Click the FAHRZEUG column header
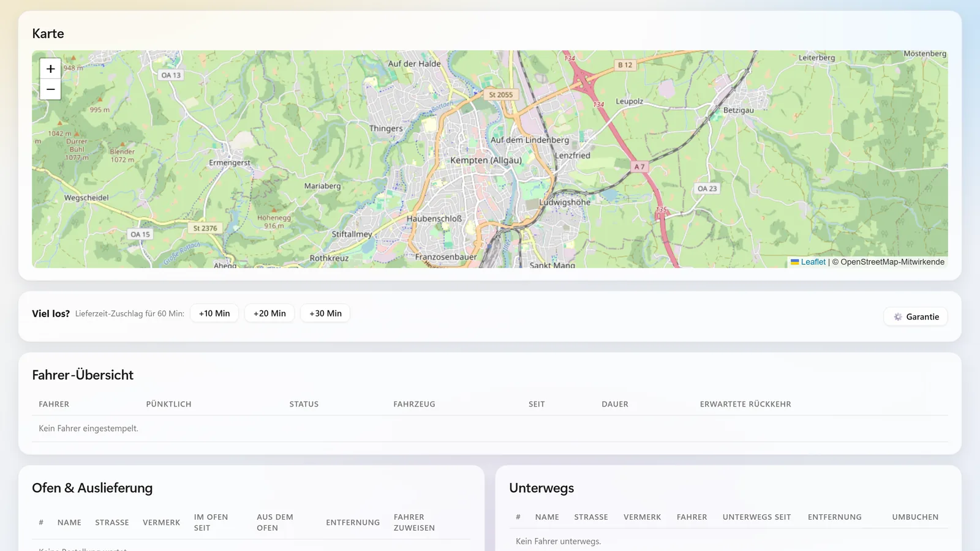 tap(414, 404)
